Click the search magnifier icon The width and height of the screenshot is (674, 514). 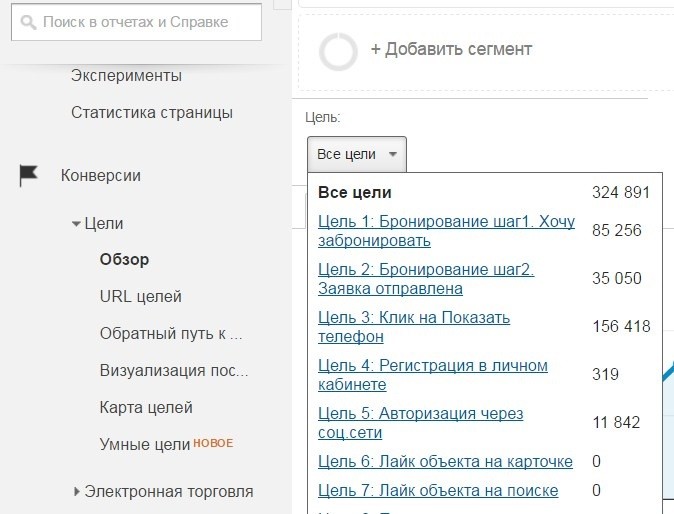coord(28,22)
